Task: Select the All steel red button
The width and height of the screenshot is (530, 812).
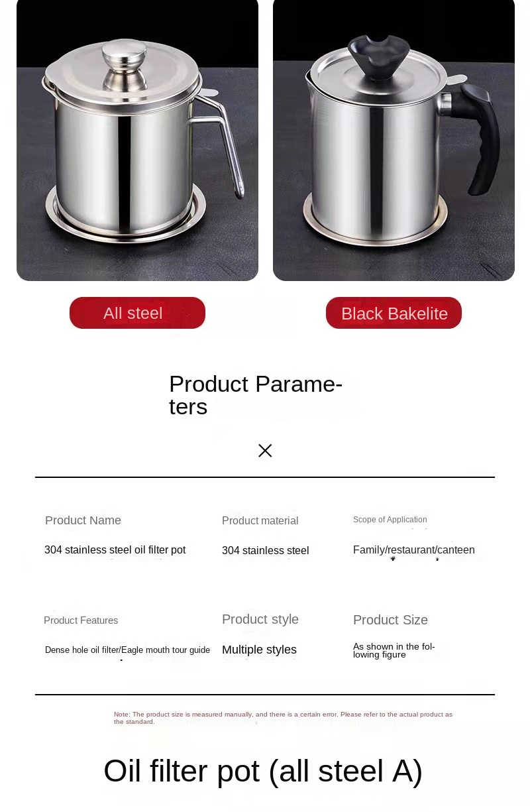Action: pos(137,313)
